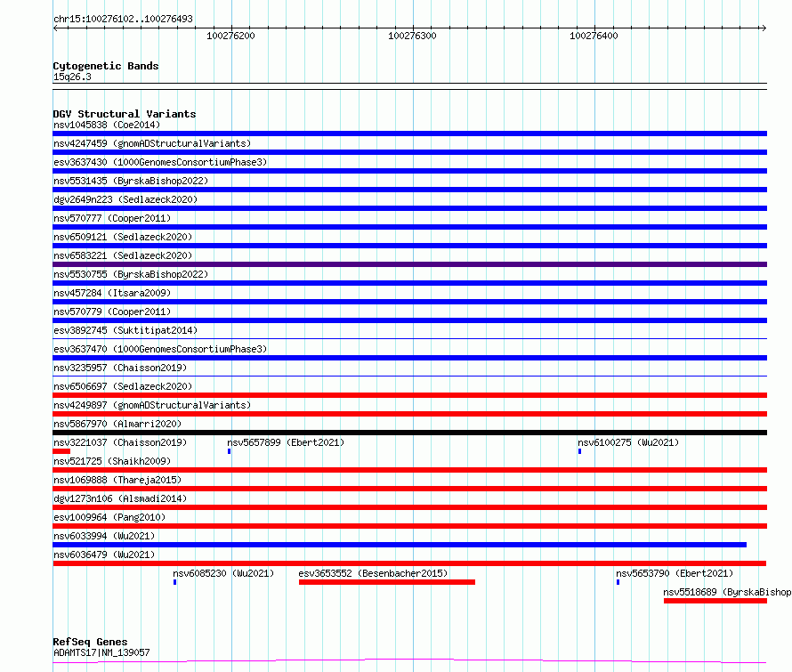The width and height of the screenshot is (792, 672).
Task: Click small blue nsv5657899 marker
Action: tap(229, 451)
